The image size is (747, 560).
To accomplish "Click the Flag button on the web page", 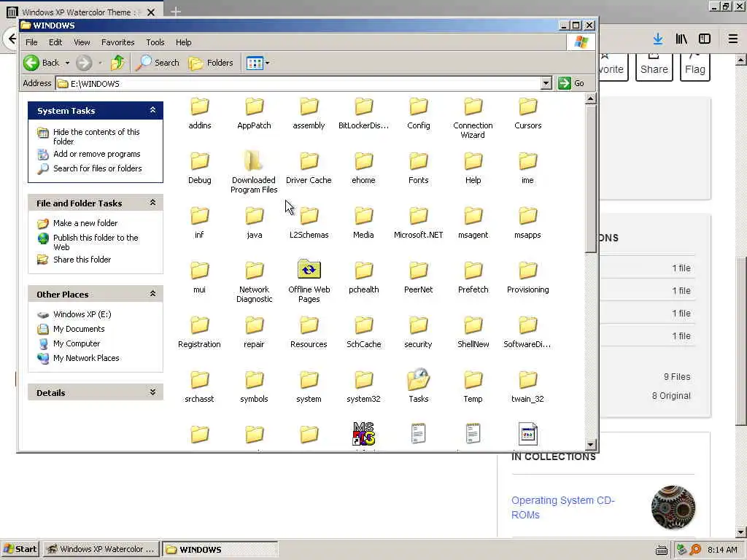I will [x=695, y=67].
